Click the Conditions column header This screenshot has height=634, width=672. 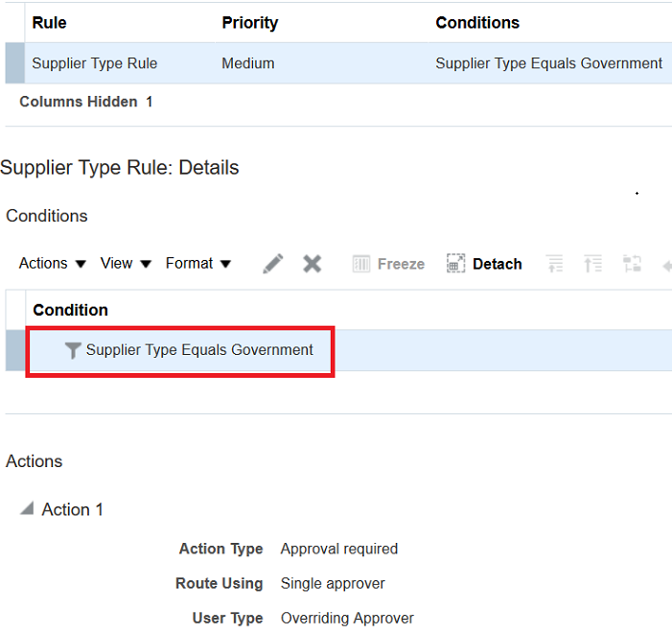coord(477,23)
